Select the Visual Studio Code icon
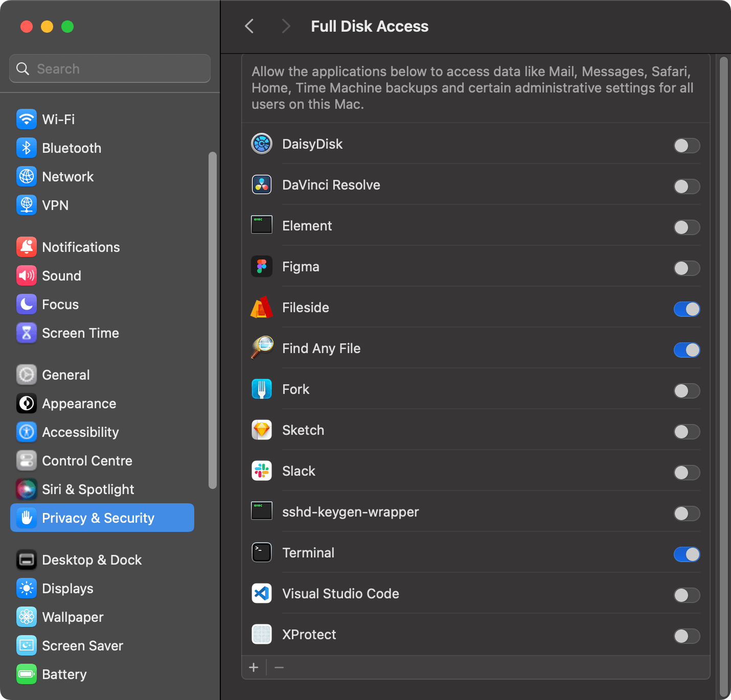Image resolution: width=731 pixels, height=700 pixels. coord(261,593)
